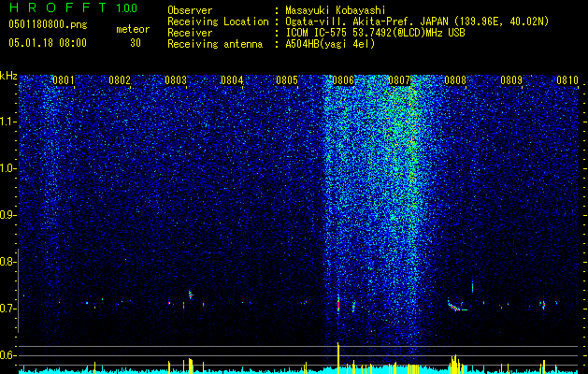Click the kHz axis unit label
The height and width of the screenshot is (374, 588).
tap(8, 76)
